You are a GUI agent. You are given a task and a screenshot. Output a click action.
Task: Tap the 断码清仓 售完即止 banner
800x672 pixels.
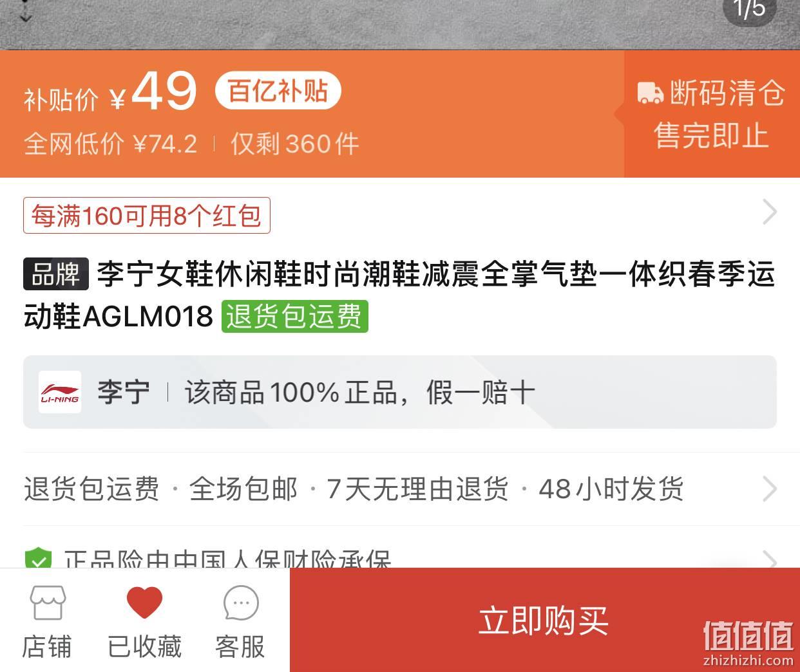[x=712, y=114]
